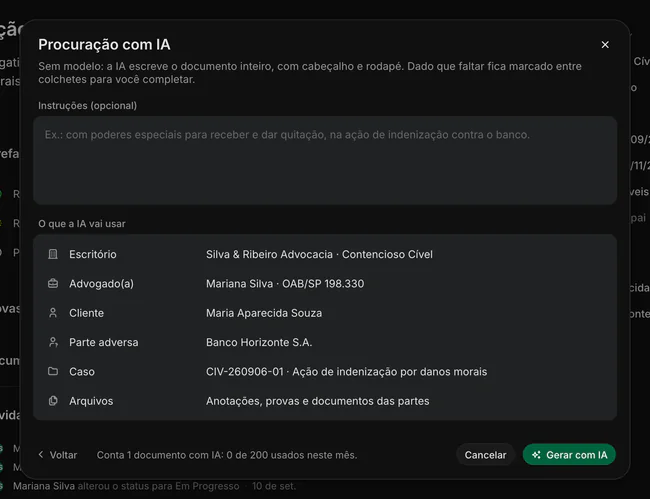650x499 pixels.
Task: Click the Parte adversa label
Action: coord(104,343)
